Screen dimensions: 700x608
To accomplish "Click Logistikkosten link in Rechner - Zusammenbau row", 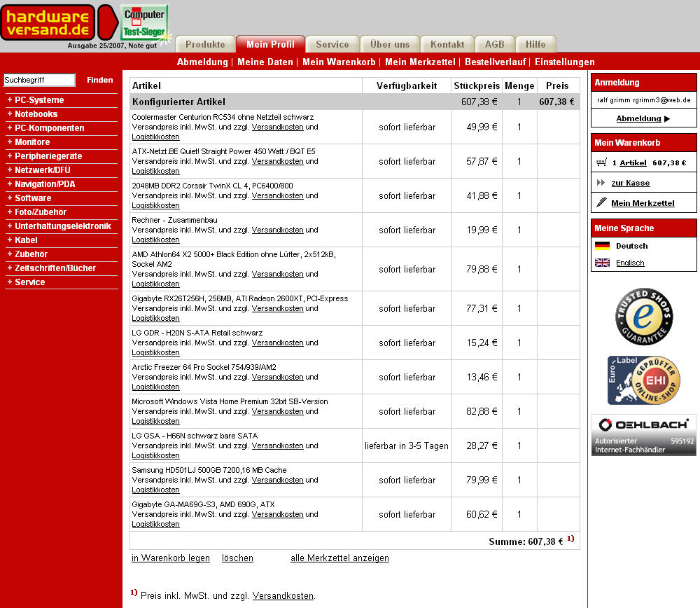I will 156,240.
